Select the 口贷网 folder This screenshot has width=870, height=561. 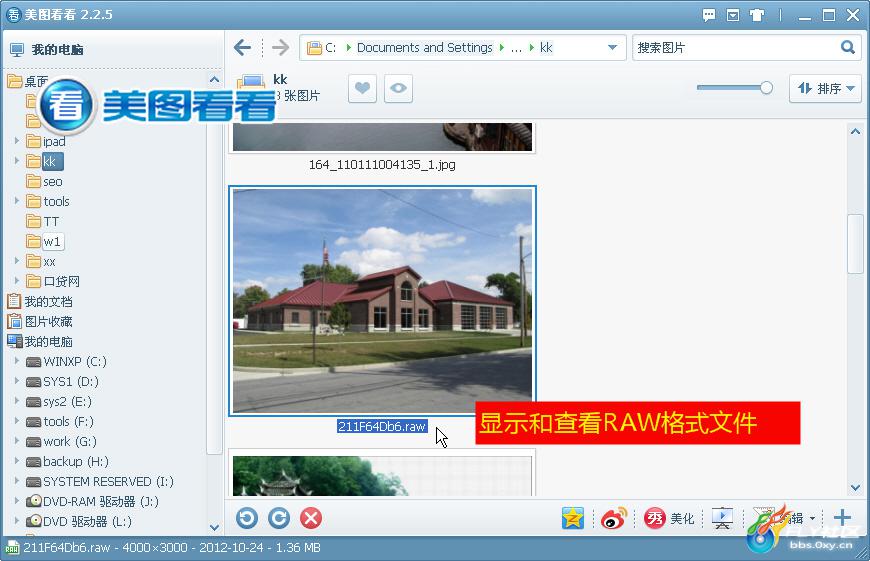point(61,281)
